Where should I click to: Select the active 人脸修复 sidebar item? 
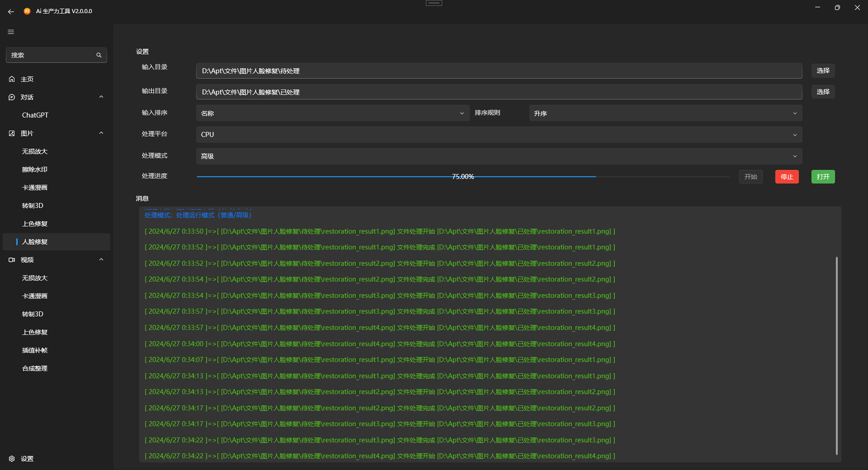tap(57, 242)
